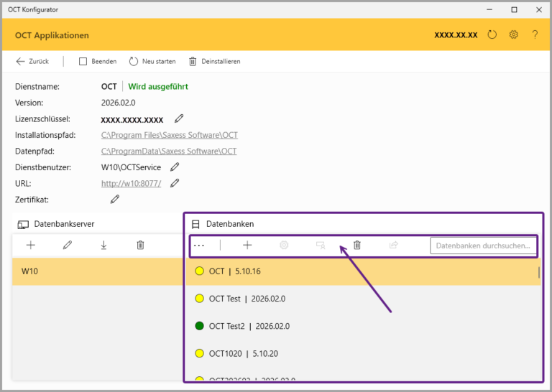Delete the selected database via trash icon
The image size is (552, 392).
(357, 245)
